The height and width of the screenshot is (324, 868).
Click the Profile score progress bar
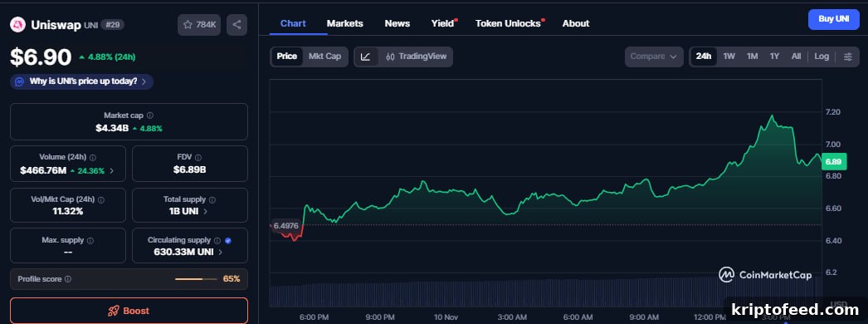[195, 279]
